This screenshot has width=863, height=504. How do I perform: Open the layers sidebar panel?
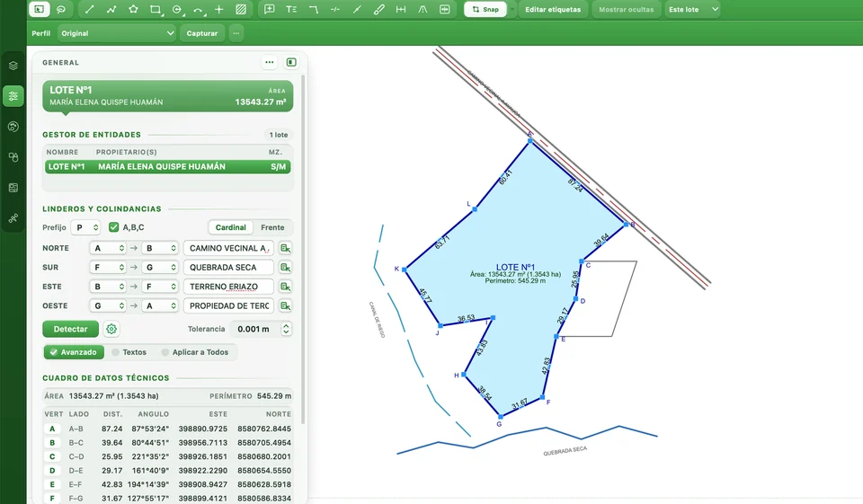click(x=13, y=66)
